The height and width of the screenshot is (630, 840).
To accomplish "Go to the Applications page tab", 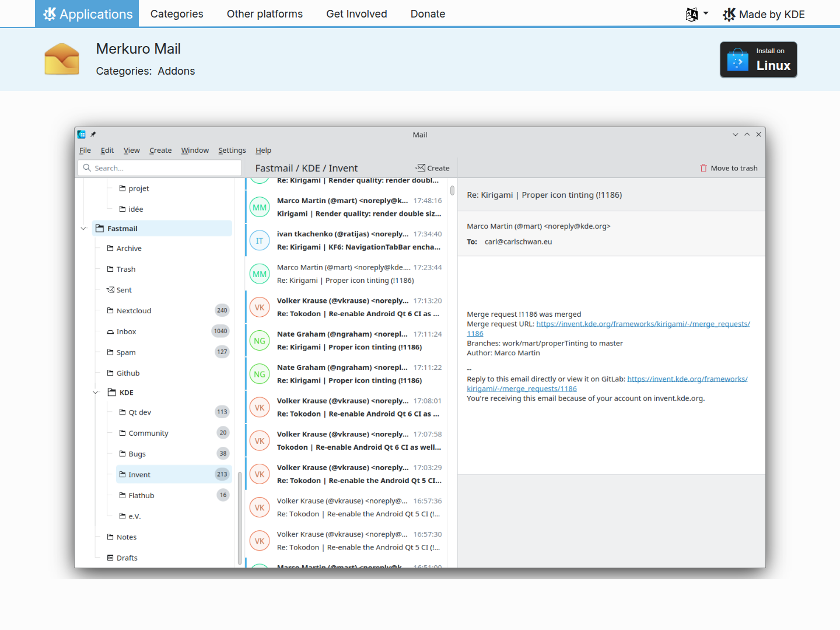I will (87, 13).
